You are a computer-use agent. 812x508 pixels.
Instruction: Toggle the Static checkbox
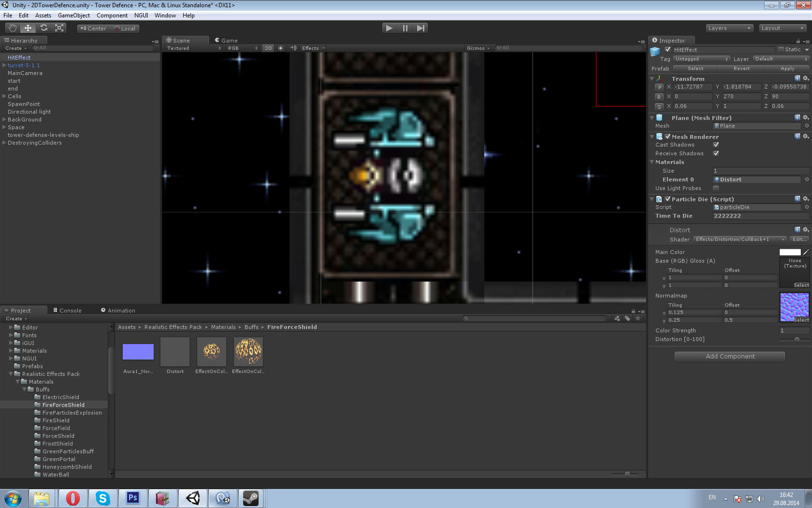pos(781,49)
